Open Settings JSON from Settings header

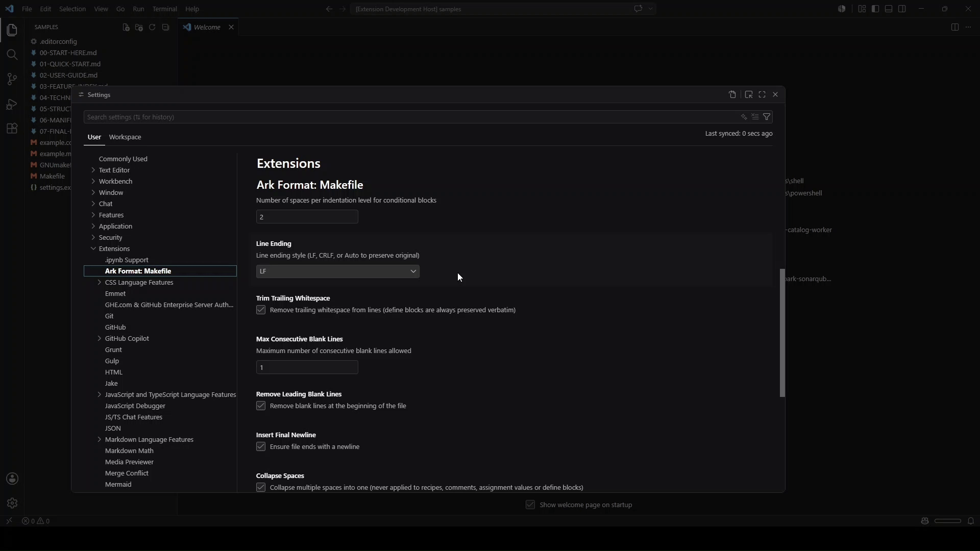click(x=732, y=94)
